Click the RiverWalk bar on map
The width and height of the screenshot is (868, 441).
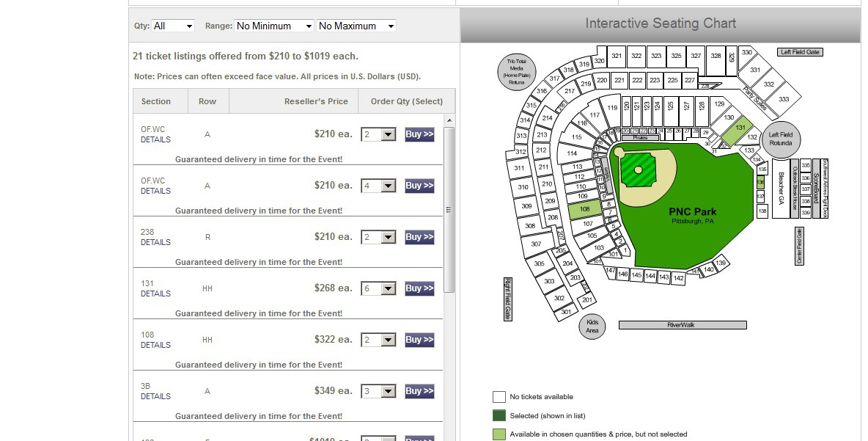[x=682, y=325]
